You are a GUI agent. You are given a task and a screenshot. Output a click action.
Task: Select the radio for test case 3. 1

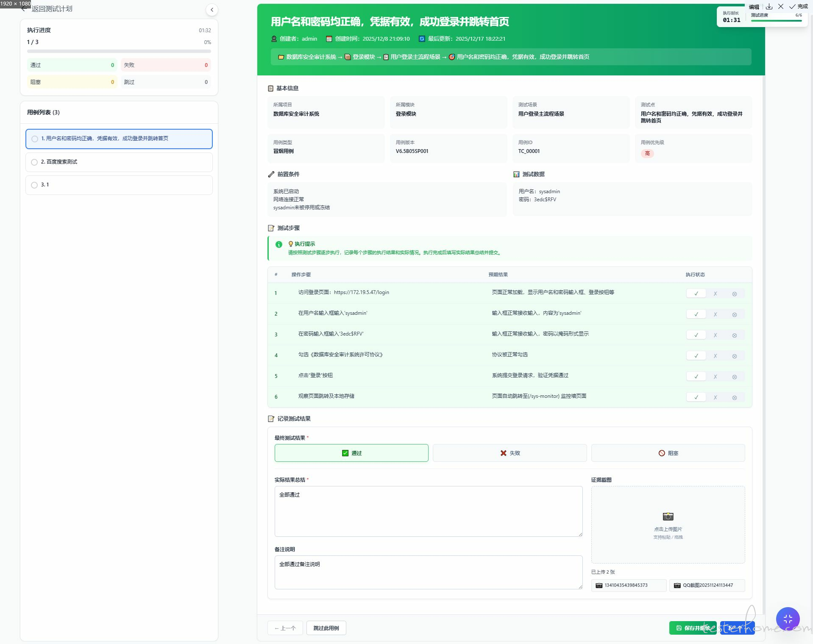(x=34, y=185)
